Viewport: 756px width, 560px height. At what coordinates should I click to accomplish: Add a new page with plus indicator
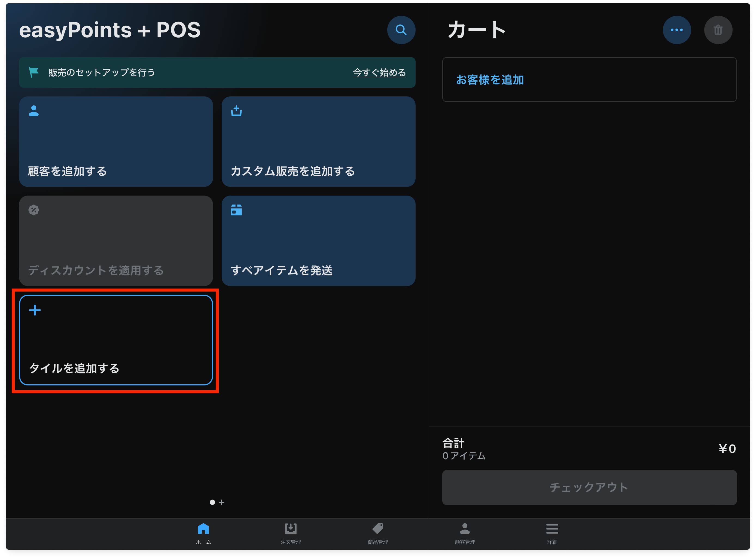tap(222, 502)
